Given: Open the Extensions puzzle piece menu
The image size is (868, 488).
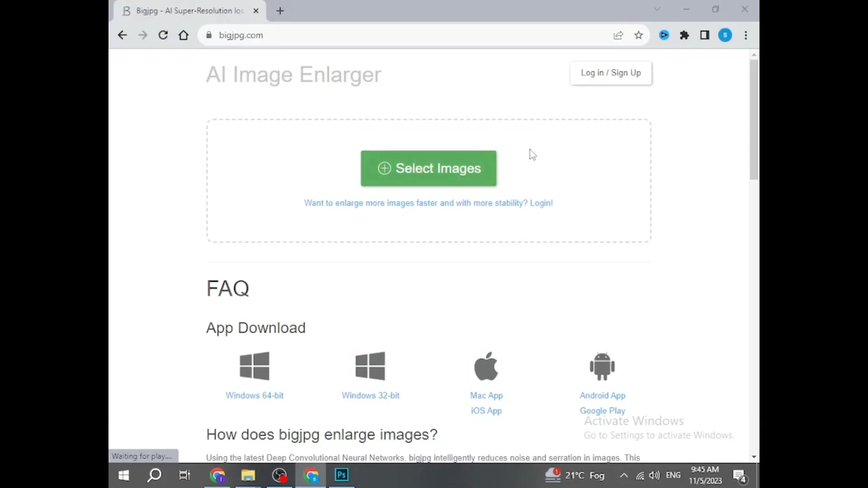Looking at the screenshot, I should [x=684, y=35].
